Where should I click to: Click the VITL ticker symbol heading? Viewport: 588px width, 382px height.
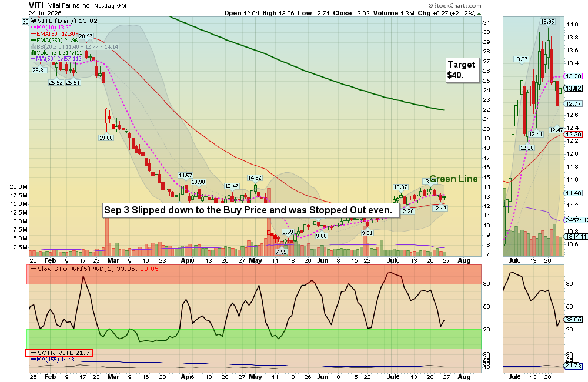[x=36, y=5]
